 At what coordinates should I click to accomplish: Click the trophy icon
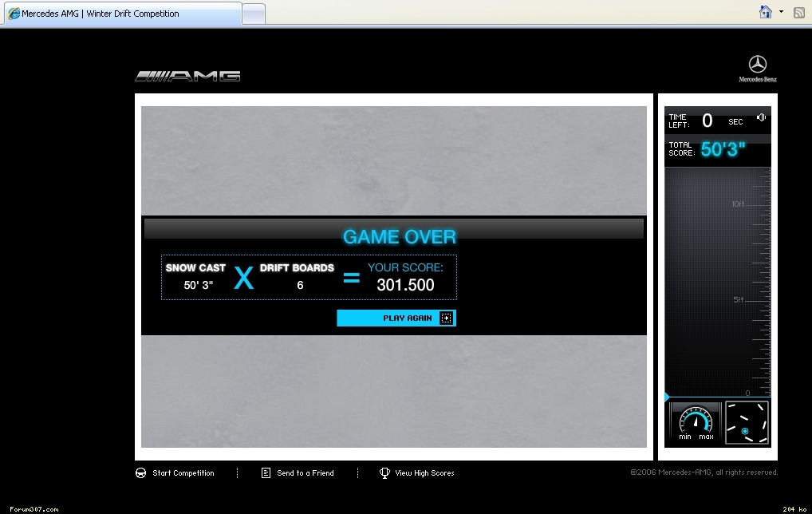pos(384,473)
